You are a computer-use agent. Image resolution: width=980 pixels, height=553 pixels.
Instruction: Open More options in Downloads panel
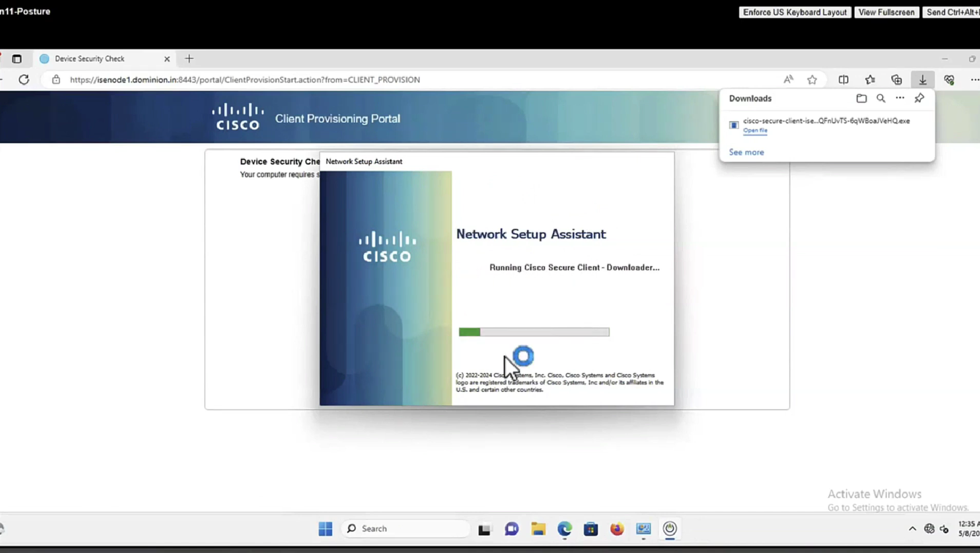tap(900, 98)
